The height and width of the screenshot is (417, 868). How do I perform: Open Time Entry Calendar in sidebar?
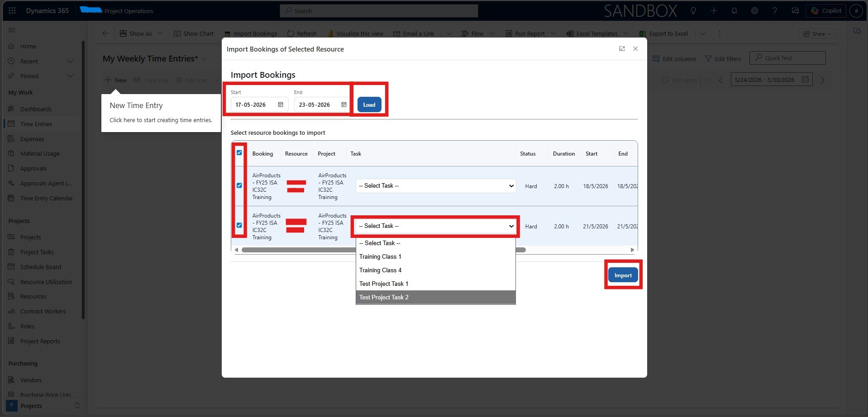46,198
